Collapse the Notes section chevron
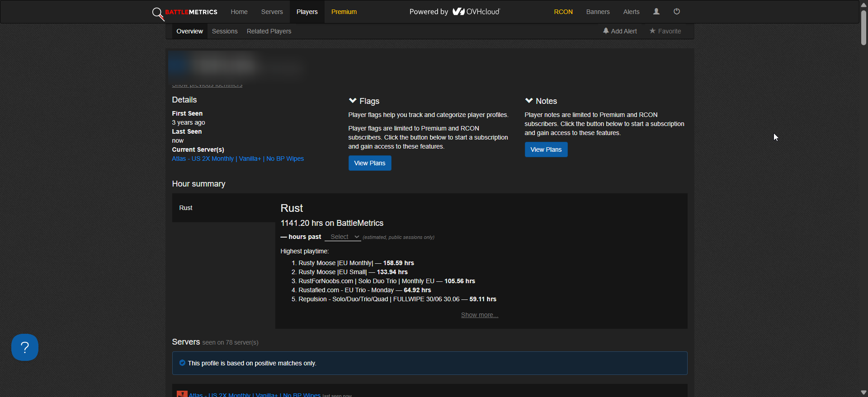Screen dimensions: 868x397 (x=529, y=101)
